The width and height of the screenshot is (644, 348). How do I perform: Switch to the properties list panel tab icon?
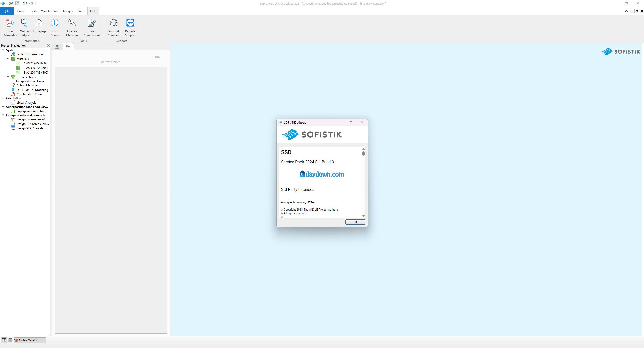57,47
